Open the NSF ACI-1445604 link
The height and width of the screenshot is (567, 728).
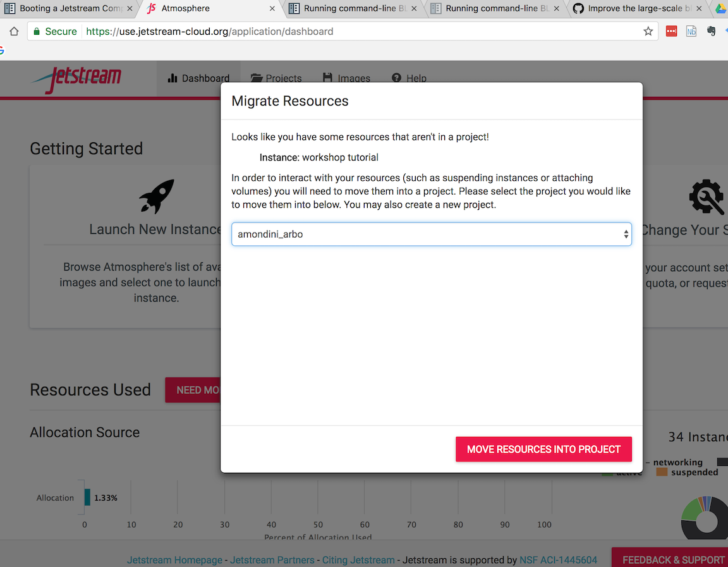[558, 560]
